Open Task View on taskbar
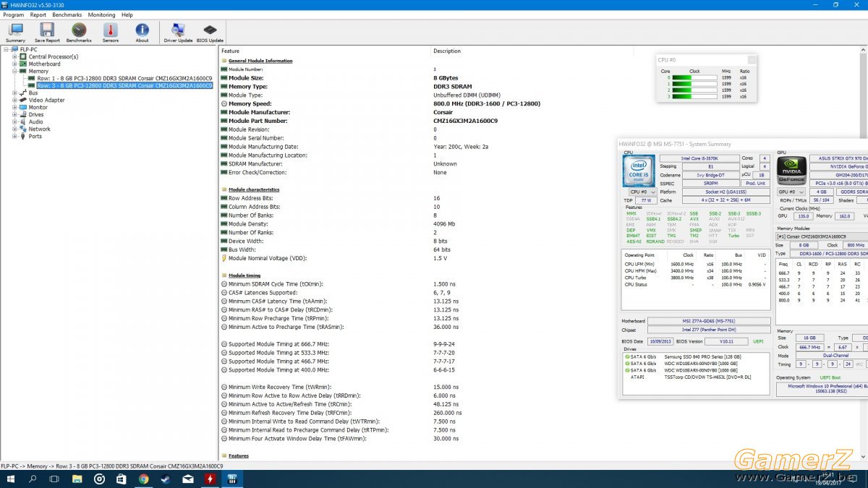The height and width of the screenshot is (488, 868). pos(55,479)
